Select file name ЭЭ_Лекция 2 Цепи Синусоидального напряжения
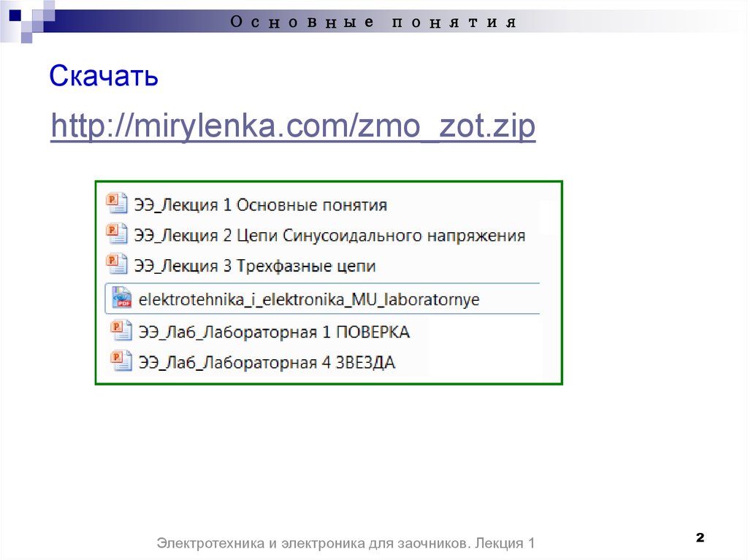The width and height of the screenshot is (748, 560). click(329, 235)
